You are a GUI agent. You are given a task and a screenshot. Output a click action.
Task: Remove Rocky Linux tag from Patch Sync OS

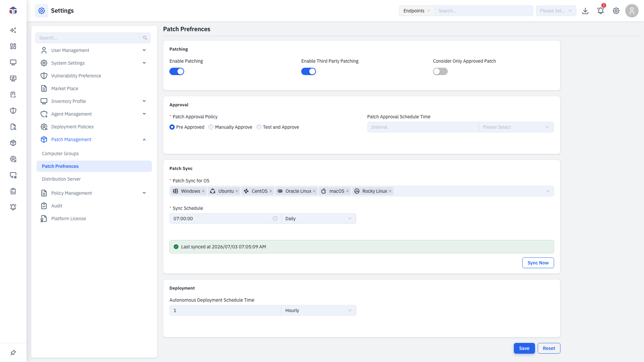pos(390,191)
